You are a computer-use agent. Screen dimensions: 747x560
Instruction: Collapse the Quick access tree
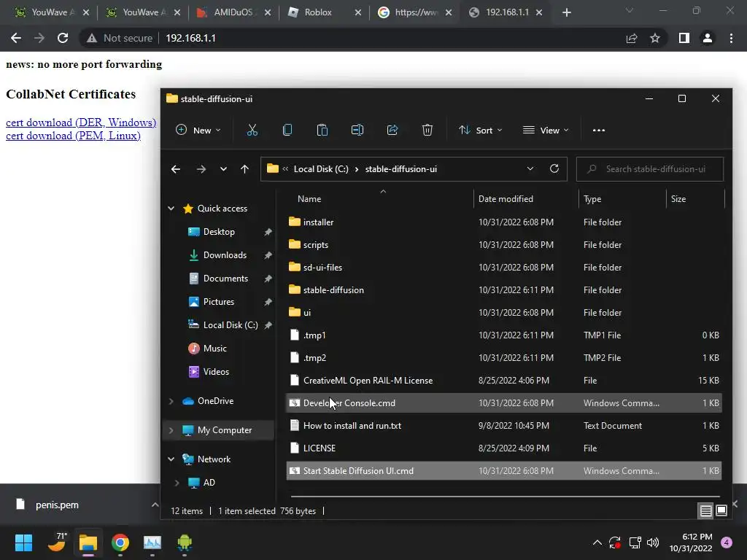pos(171,209)
